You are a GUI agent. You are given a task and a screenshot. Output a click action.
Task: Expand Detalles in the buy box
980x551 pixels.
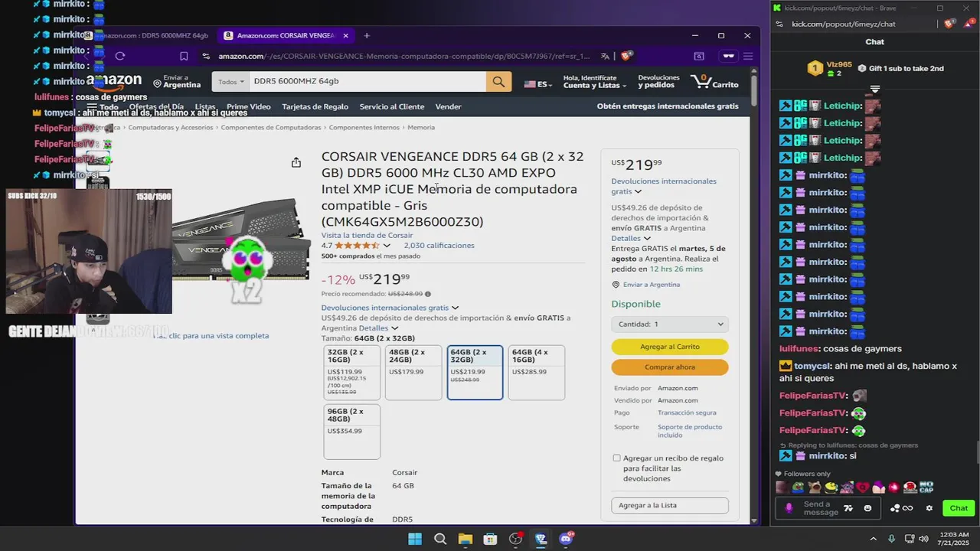point(631,238)
